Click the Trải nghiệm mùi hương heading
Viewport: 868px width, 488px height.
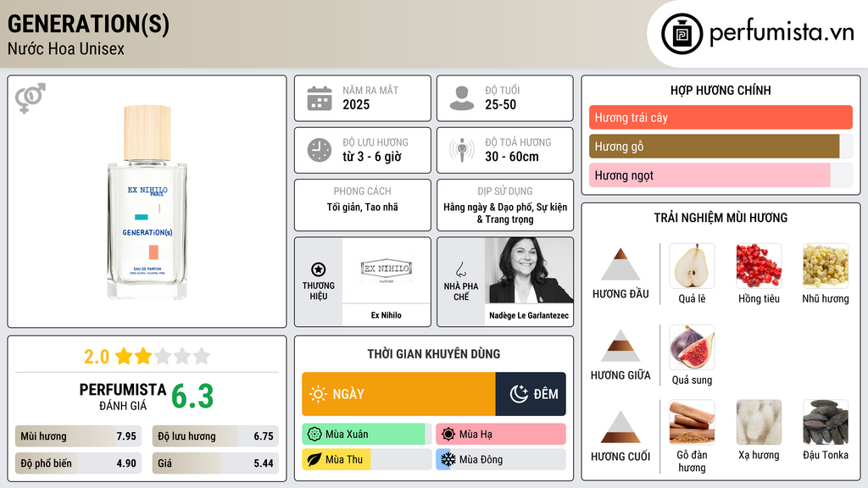point(721,218)
